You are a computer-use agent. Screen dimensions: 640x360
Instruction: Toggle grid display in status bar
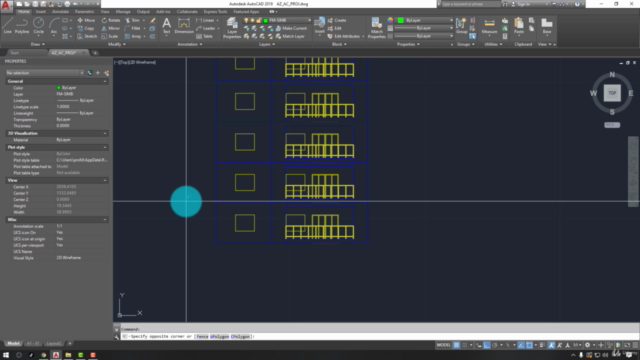coord(456,345)
